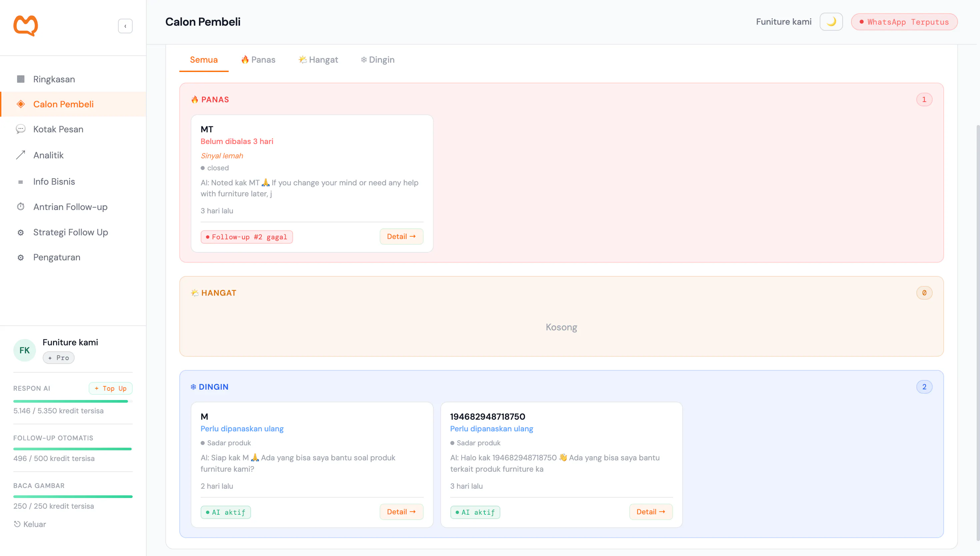This screenshot has width=980, height=556.
Task: Click the snowflake icon on Dingin tab
Action: coord(364,60)
